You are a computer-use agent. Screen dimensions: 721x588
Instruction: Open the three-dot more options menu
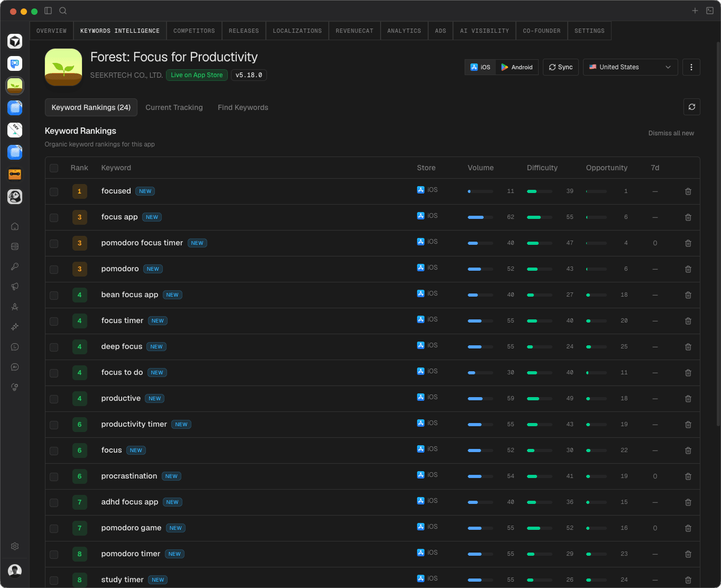pos(691,67)
